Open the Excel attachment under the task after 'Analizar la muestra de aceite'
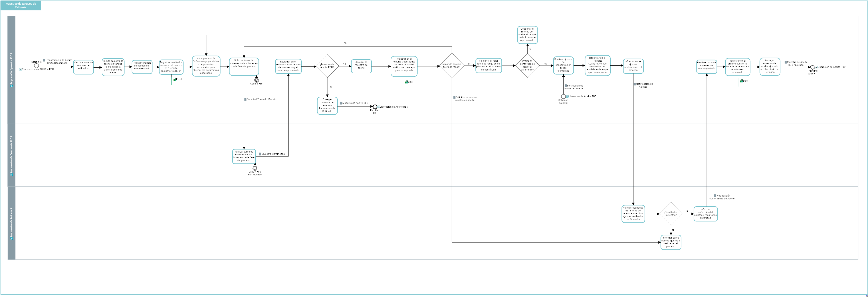The height and width of the screenshot is (297, 868). click(x=406, y=82)
